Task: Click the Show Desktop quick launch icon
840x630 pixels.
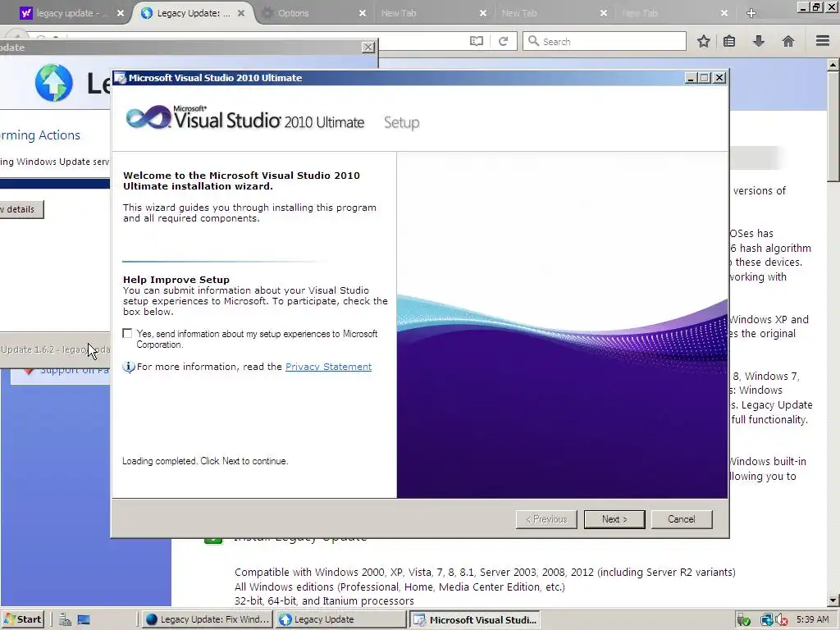Action: pos(84,620)
